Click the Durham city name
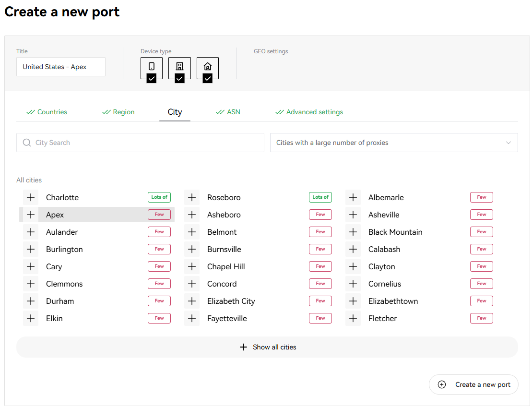Screen dimensions: 532x408 [60, 301]
